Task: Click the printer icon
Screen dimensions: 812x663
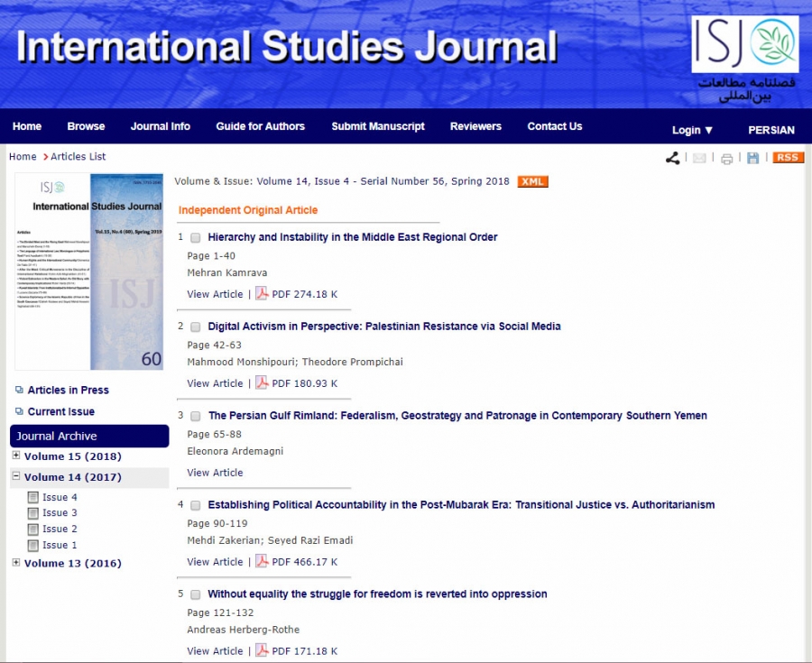Action: (x=726, y=159)
